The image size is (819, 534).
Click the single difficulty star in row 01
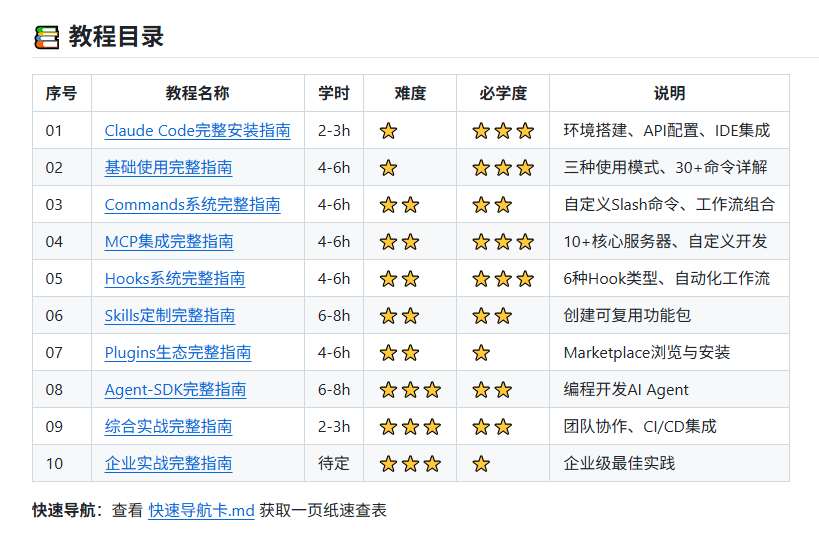(388, 131)
